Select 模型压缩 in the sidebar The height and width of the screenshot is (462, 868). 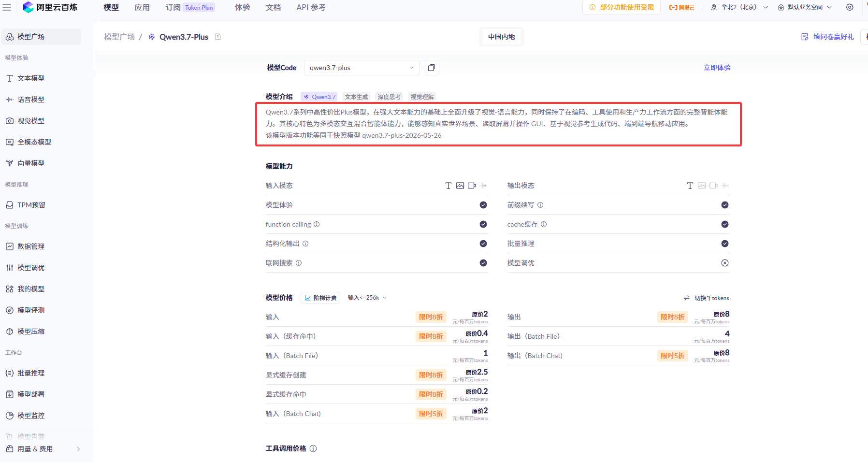tap(42, 332)
